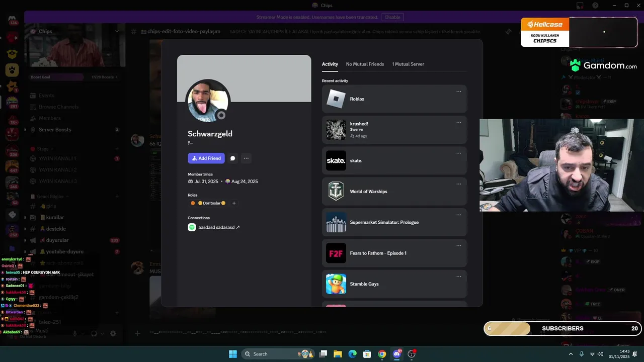Send a friend request with Add Friend
Image resolution: width=644 pixels, height=362 pixels.
pyautogui.click(x=206, y=158)
